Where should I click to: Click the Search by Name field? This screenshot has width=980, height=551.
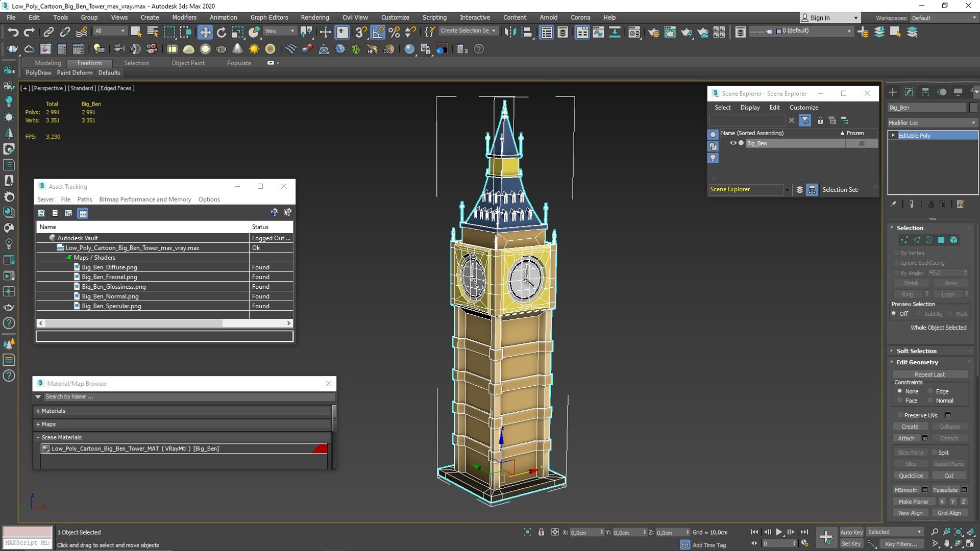click(189, 397)
